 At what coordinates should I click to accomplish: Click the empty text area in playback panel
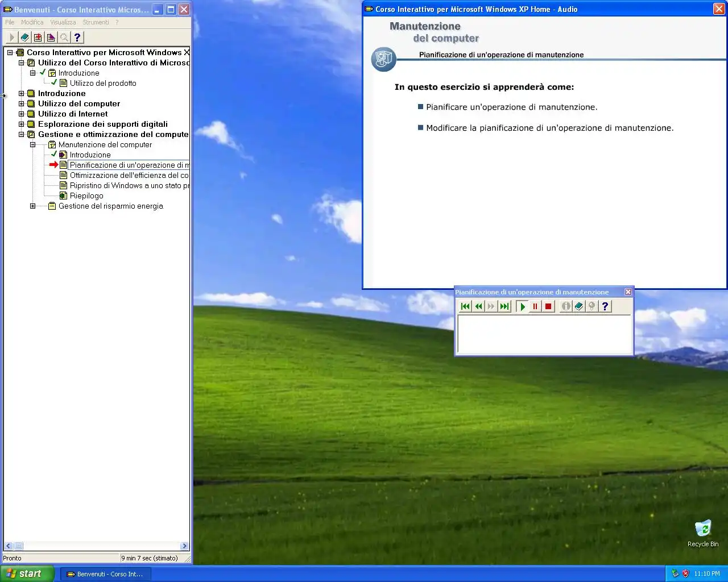click(x=544, y=334)
